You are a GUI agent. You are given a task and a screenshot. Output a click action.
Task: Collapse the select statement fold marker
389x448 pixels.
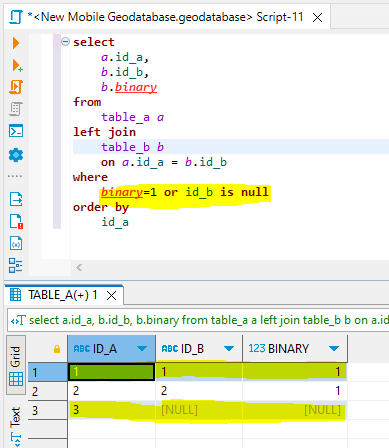tap(65, 42)
